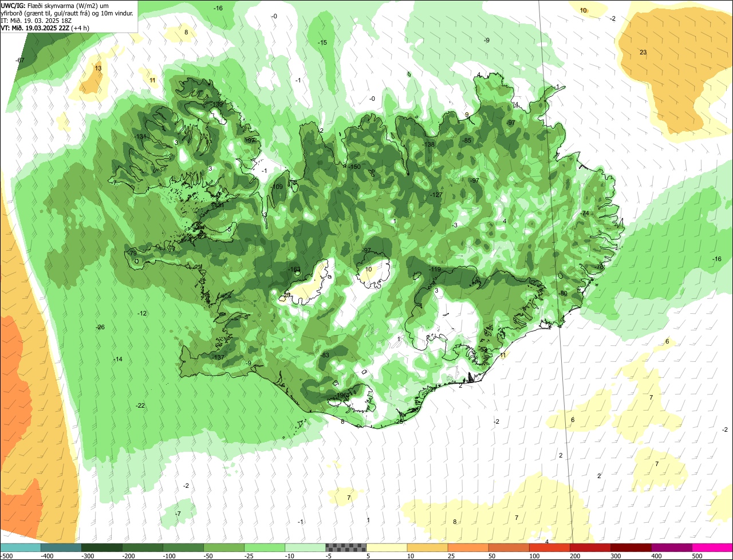Pick the -50 to -25 legend swatch

(x=224, y=547)
